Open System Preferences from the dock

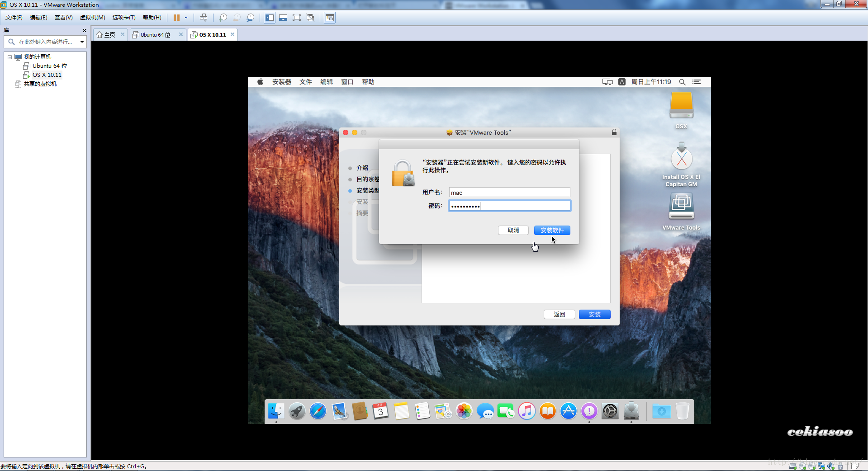(x=610, y=411)
